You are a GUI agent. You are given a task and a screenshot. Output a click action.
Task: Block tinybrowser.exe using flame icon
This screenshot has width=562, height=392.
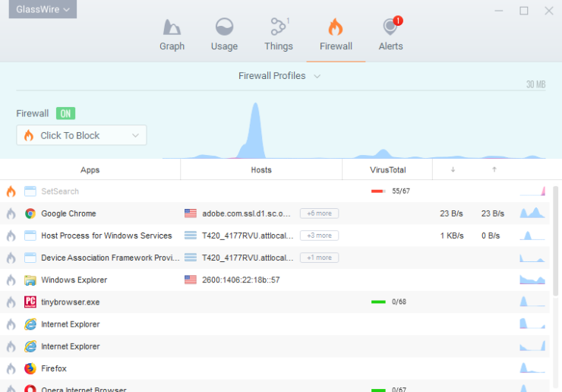pos(11,302)
